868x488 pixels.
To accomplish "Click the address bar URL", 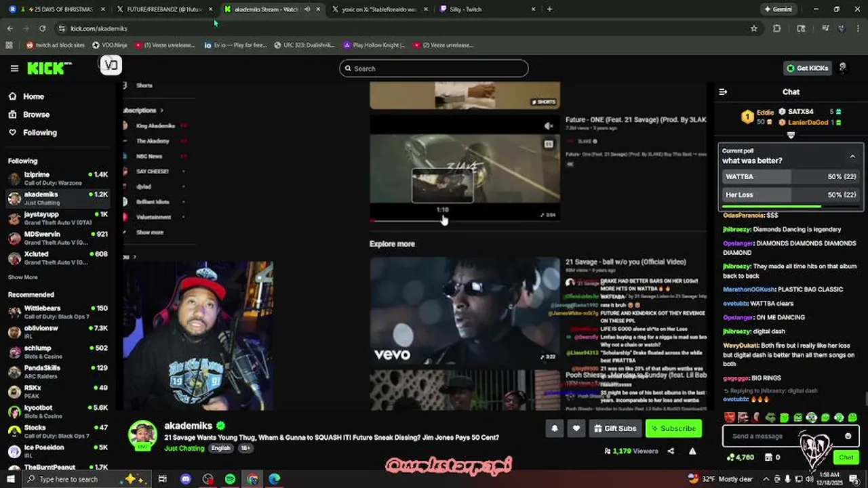I will pos(99,28).
